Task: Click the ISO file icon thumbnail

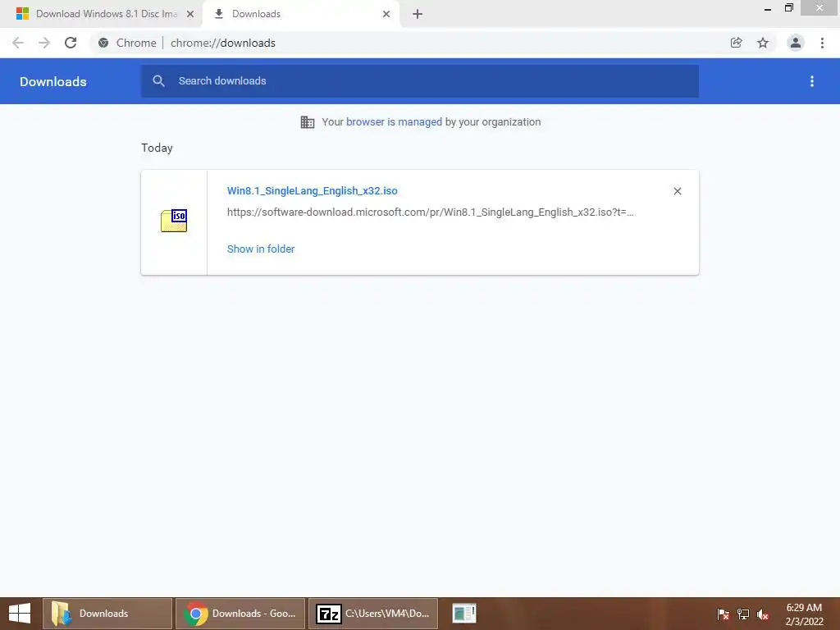Action: coord(174,221)
